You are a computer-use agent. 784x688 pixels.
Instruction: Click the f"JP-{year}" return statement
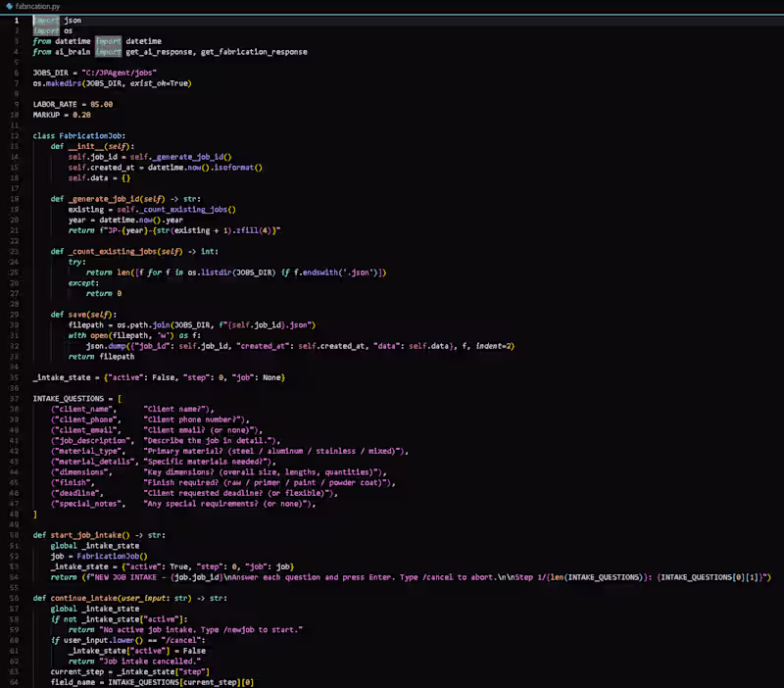[174, 230]
